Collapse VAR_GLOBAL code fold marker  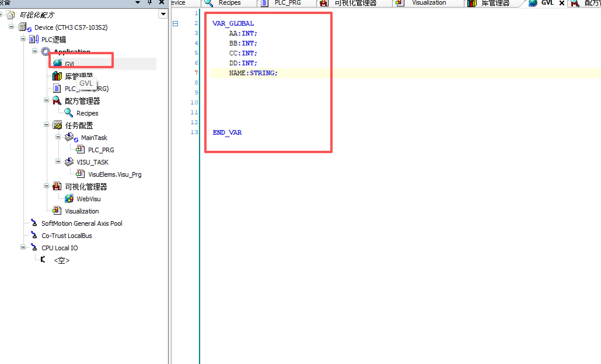(x=175, y=23)
